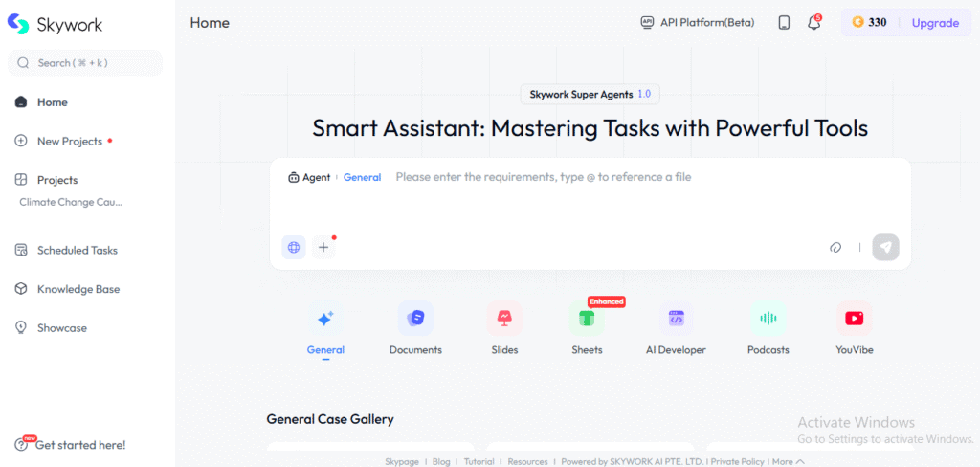Click the Projects grid icon
The width and height of the screenshot is (980, 467).
(x=21, y=180)
